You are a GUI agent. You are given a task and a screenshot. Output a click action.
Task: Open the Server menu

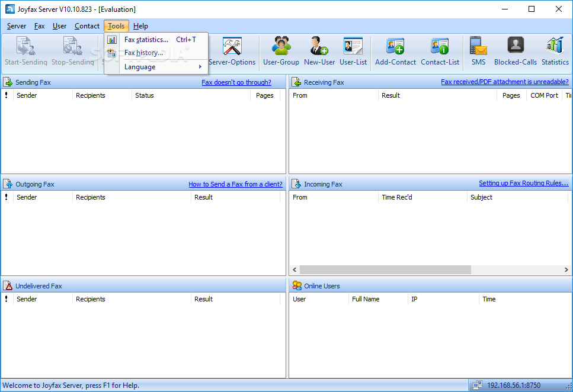[17, 26]
